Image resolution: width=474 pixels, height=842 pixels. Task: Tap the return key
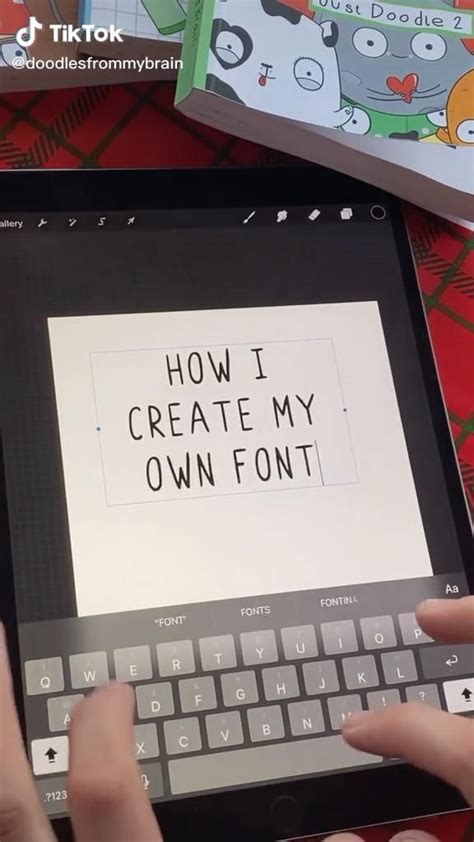450,660
